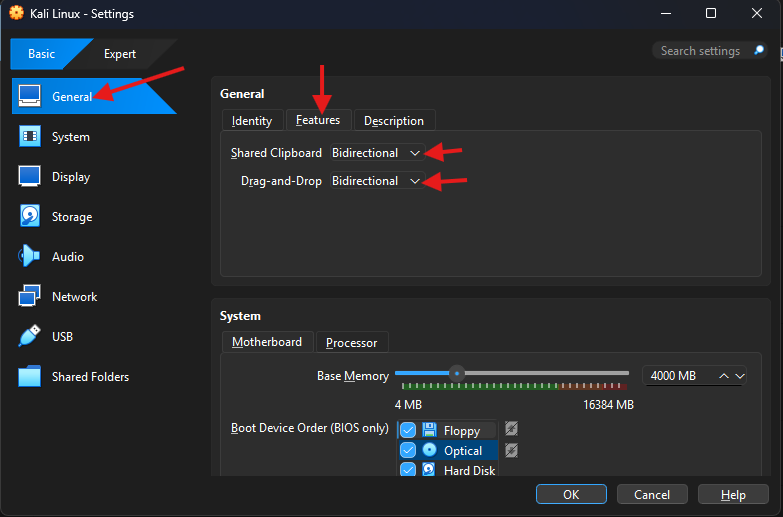783x517 pixels.
Task: Open the System settings category
Action: point(70,137)
